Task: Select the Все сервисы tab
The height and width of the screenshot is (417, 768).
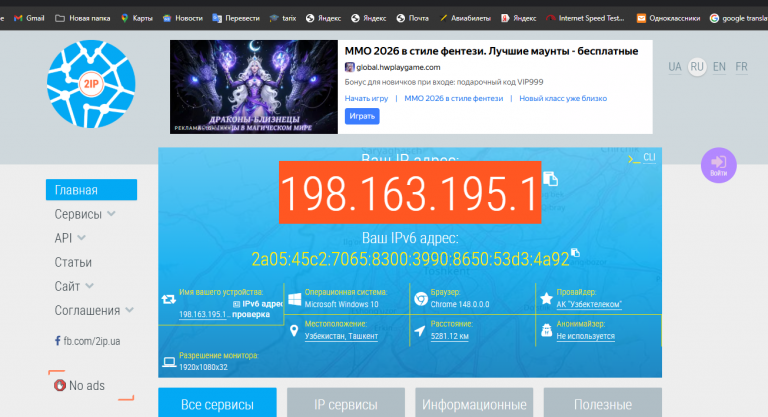Action: [x=217, y=403]
